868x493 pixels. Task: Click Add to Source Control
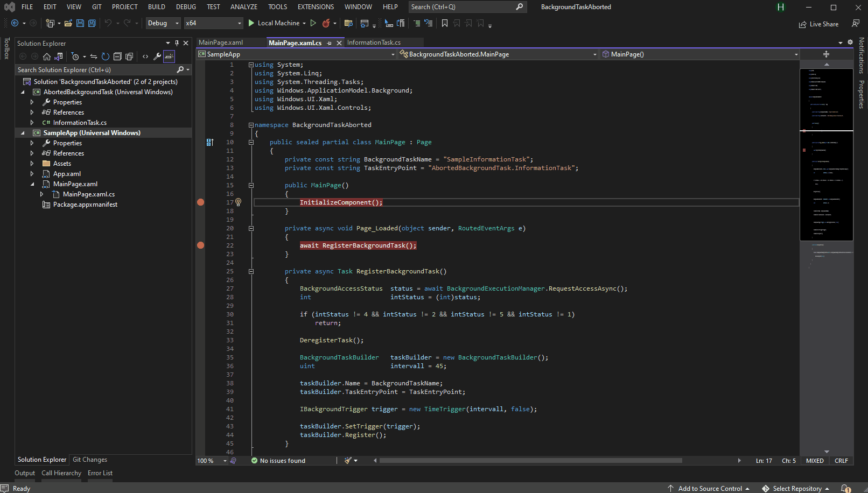pos(710,488)
